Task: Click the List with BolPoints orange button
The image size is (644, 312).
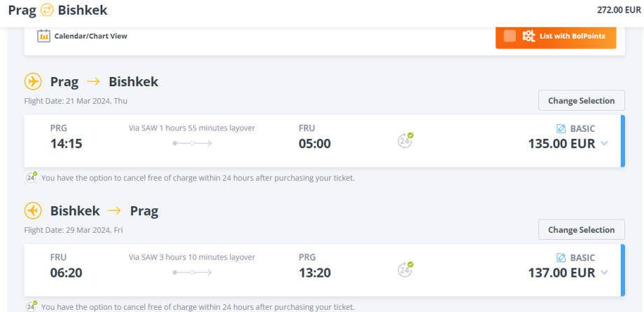Action: tap(572, 36)
